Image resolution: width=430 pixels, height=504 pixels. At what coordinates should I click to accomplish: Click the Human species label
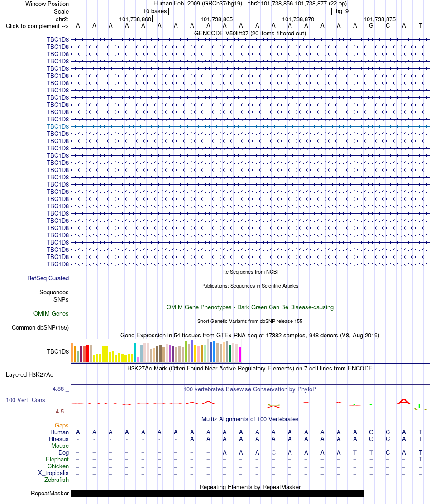click(59, 432)
